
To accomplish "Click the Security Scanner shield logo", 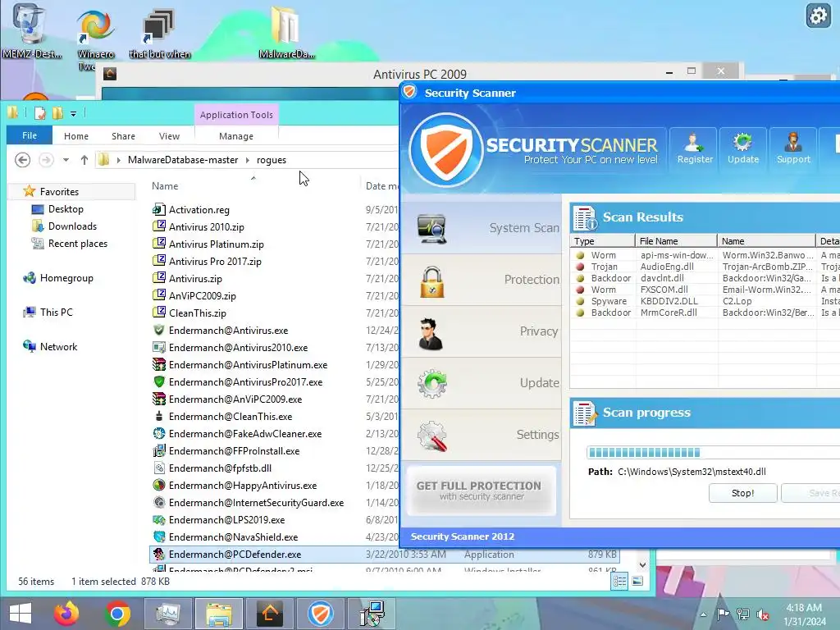I will 445,150.
